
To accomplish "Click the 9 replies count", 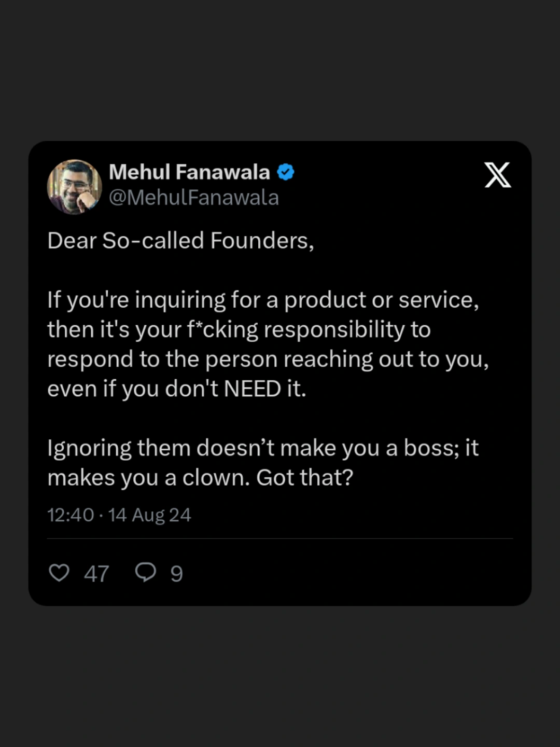I will pos(177,574).
